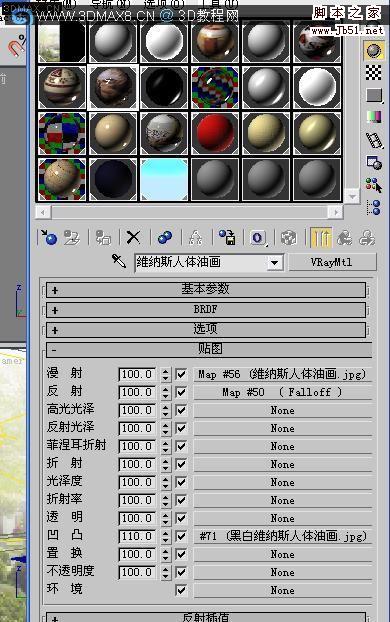Expand the 选项 rollout
The width and height of the screenshot is (390, 622).
click(206, 329)
